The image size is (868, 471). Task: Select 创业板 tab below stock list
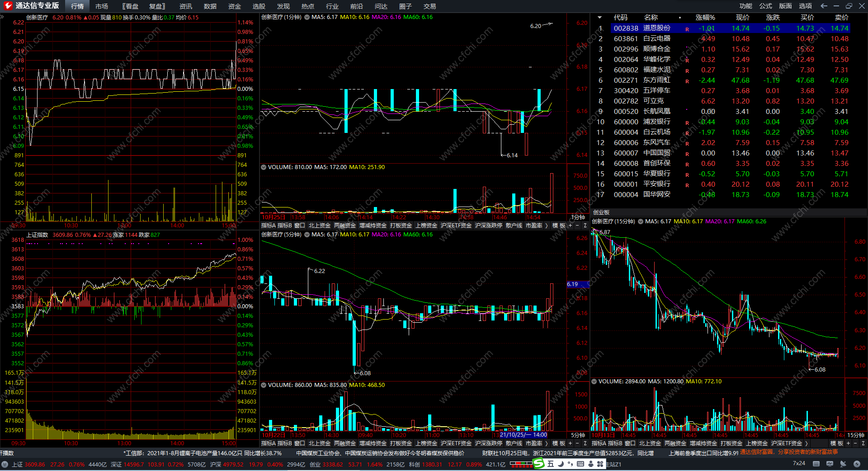pos(601,212)
